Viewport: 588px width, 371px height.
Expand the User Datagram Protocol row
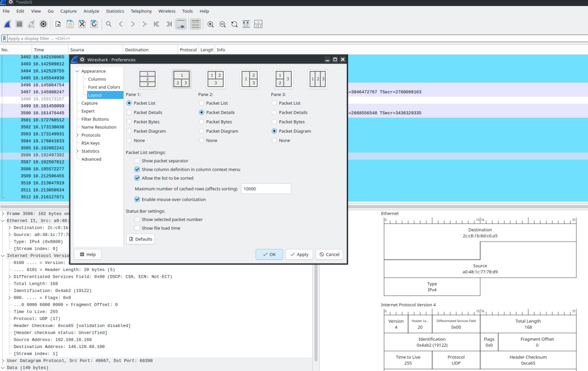3,361
